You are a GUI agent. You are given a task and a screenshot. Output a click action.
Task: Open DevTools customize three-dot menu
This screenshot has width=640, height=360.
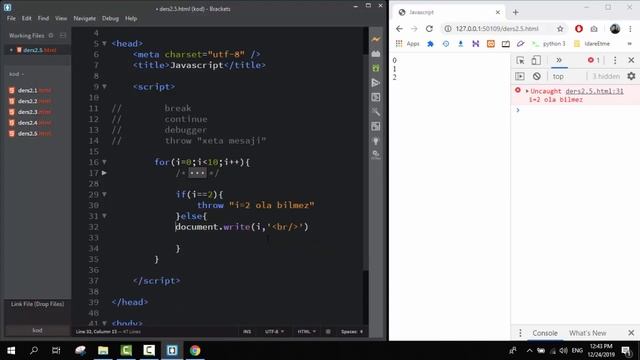point(615,60)
